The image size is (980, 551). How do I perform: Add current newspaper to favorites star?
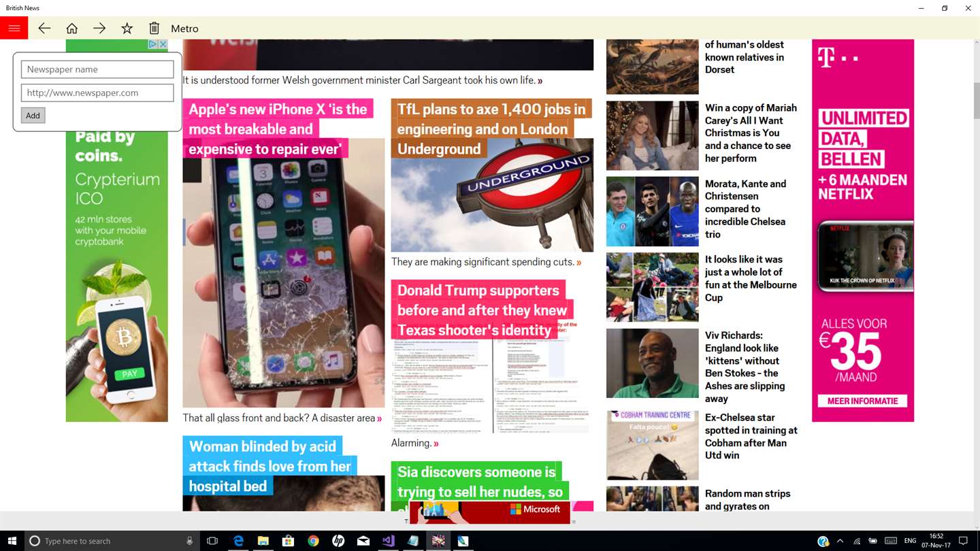[x=127, y=28]
